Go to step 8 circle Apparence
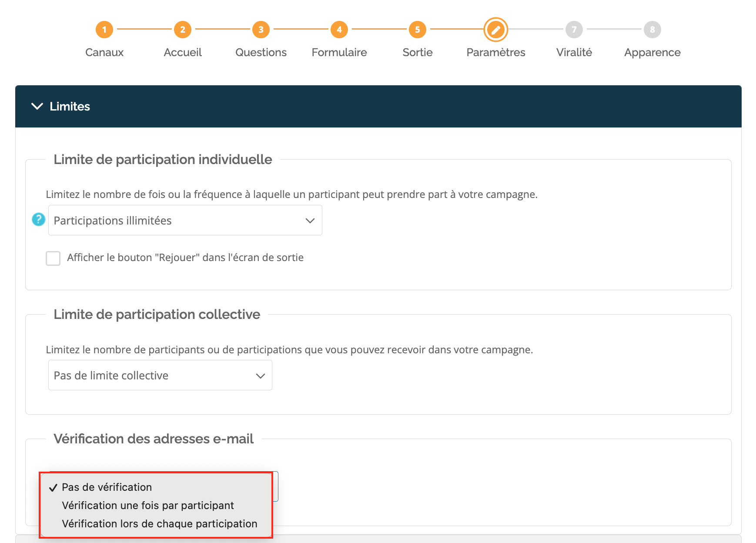 point(652,30)
